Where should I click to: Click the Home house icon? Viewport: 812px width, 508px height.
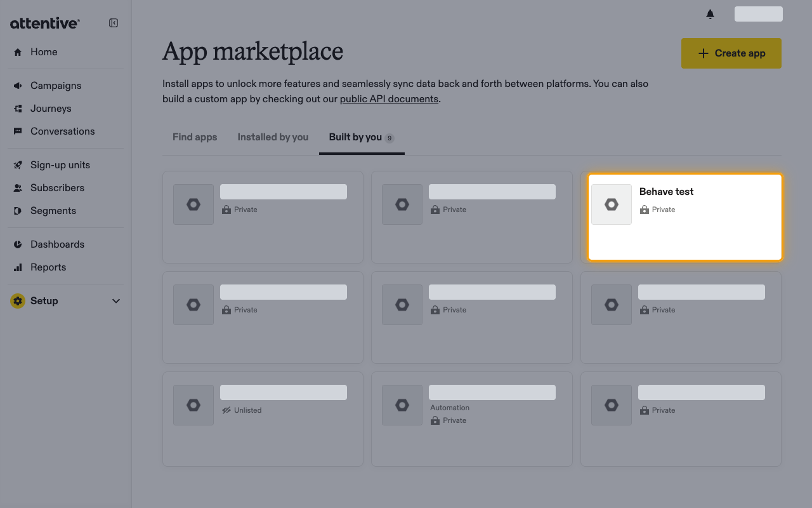18,52
